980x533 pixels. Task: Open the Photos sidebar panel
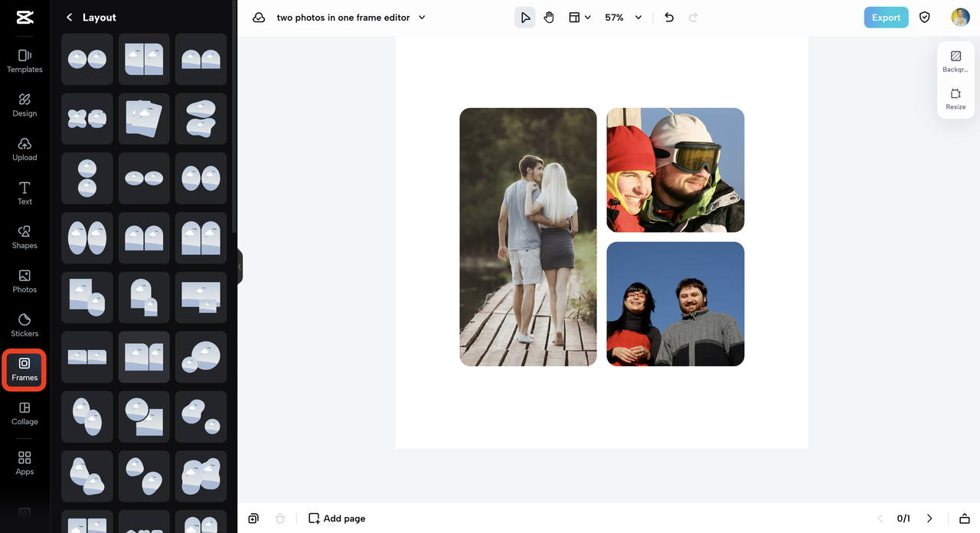[24, 282]
